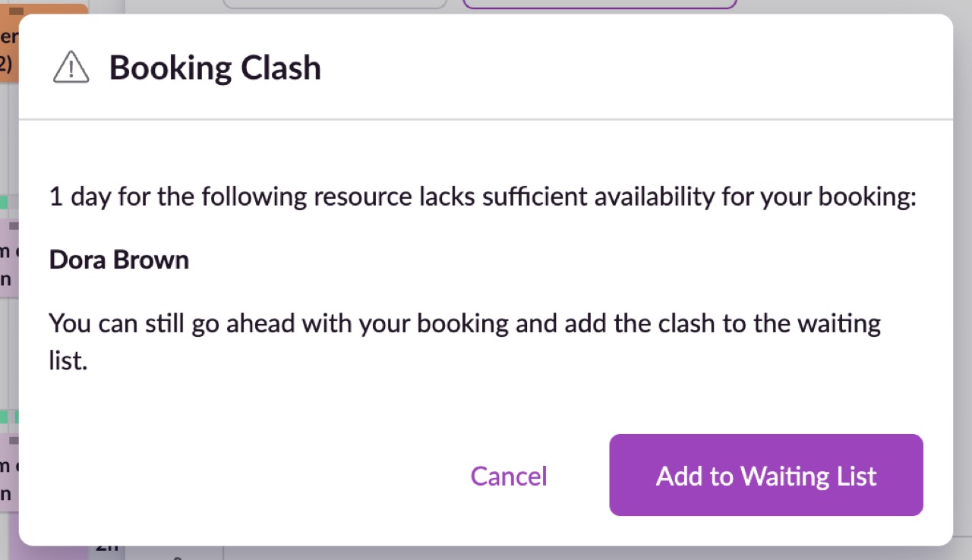Click the insufficient availability message text
The width and height of the screenshot is (972, 560).
(483, 197)
